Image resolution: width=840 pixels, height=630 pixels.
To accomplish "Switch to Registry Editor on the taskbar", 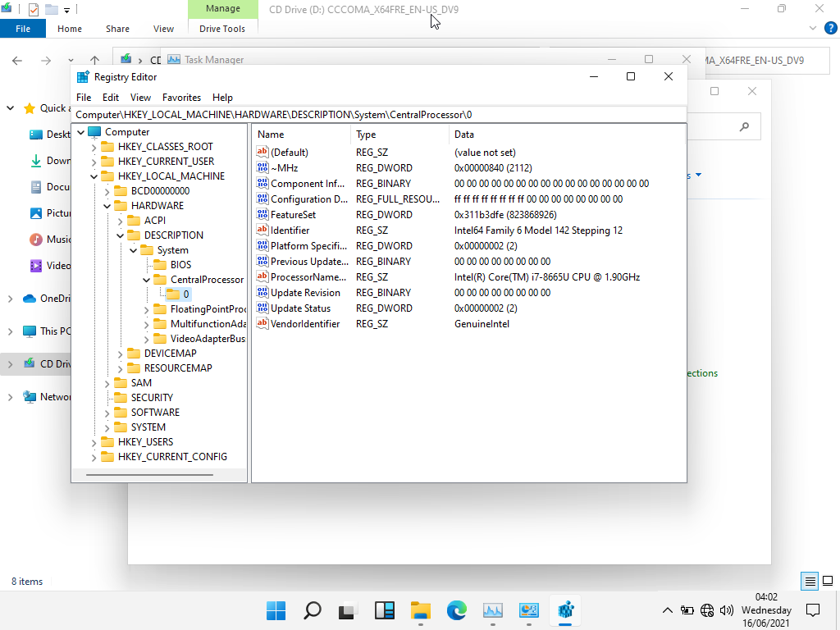I will click(566, 610).
